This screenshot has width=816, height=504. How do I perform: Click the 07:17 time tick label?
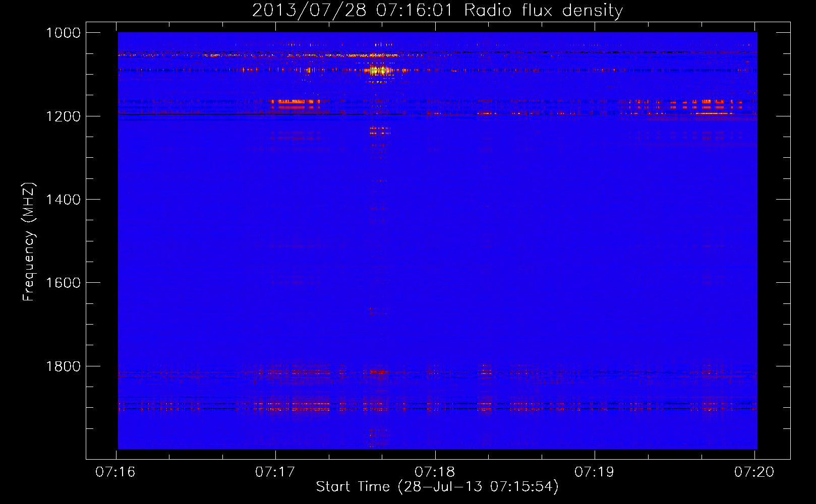275,472
